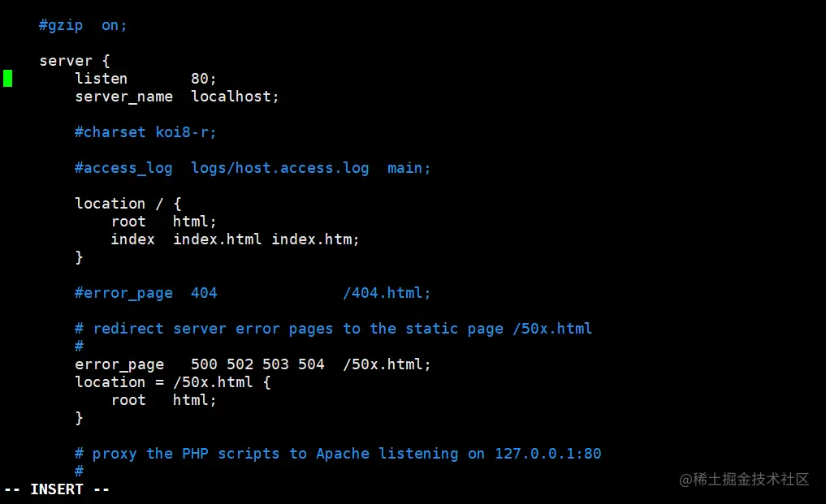Click the /404.html path text
The height and width of the screenshot is (504, 826).
point(387,293)
